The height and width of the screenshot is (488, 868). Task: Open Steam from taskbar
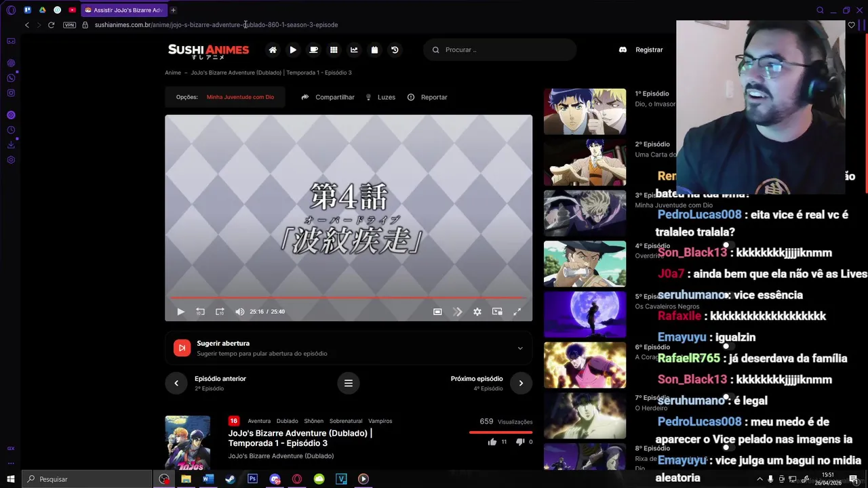(230, 479)
